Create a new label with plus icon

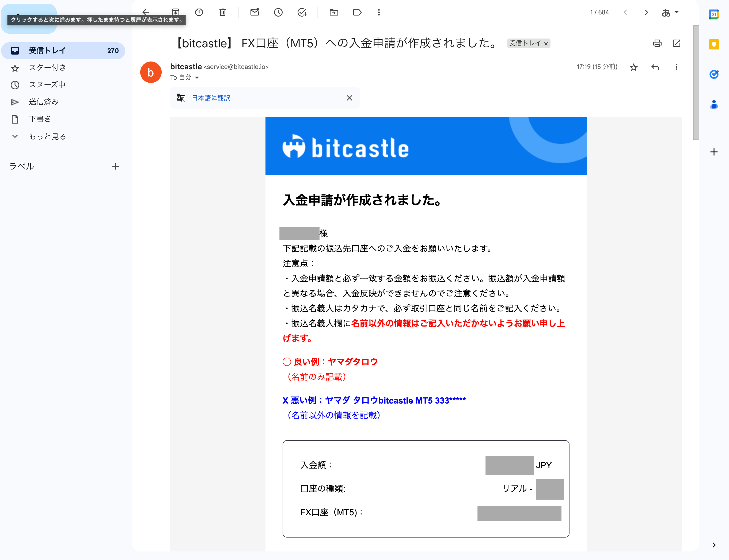[x=116, y=166]
